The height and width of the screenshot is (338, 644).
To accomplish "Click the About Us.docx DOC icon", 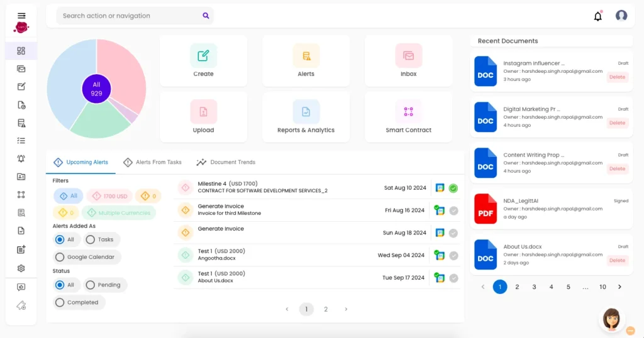I will (x=486, y=254).
